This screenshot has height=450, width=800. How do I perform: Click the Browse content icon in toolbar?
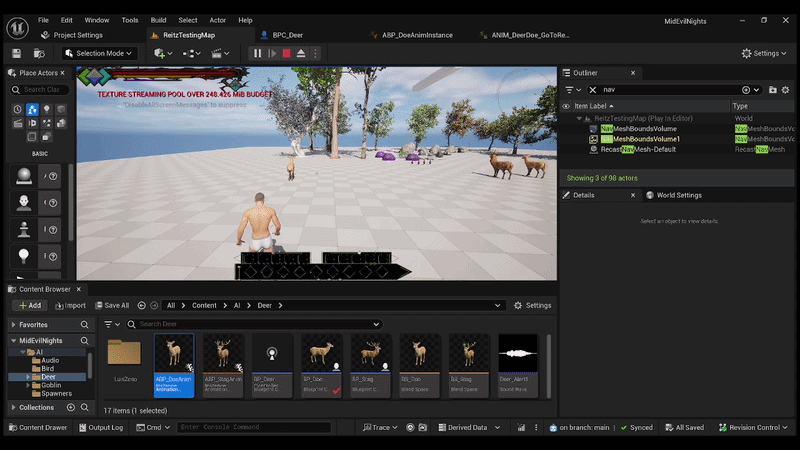tap(39, 53)
